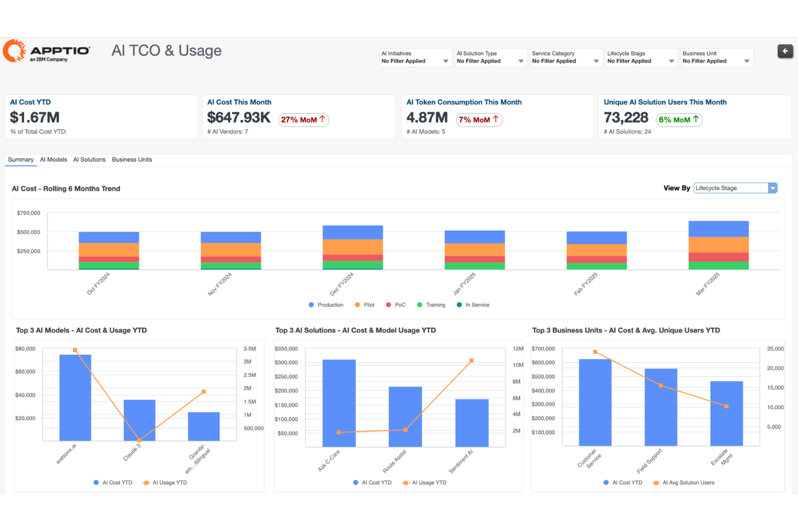Click the '% of Total Cost YTD:' text
The width and height of the screenshot is (798, 532).
pyautogui.click(x=38, y=132)
